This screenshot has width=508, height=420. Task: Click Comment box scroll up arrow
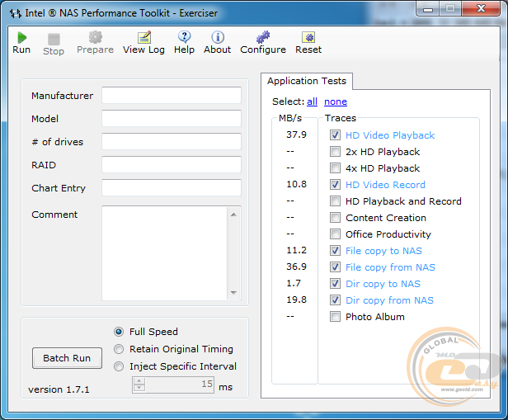click(233, 215)
